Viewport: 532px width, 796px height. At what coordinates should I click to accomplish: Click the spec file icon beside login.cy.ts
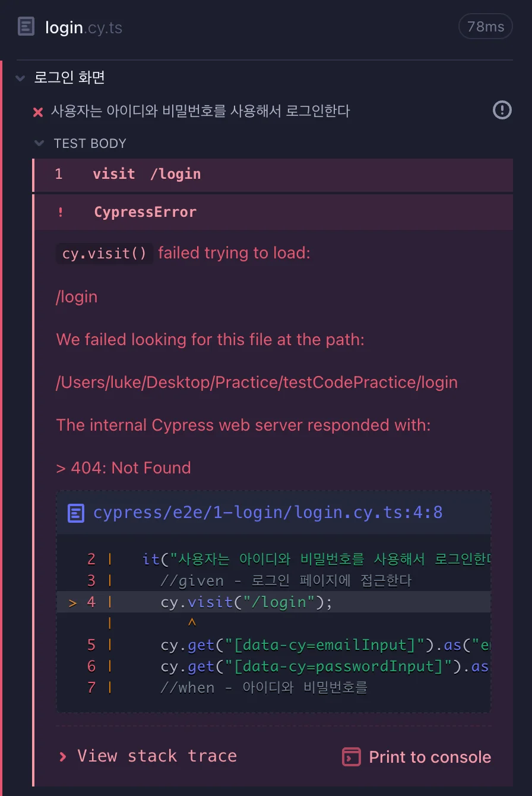(26, 27)
